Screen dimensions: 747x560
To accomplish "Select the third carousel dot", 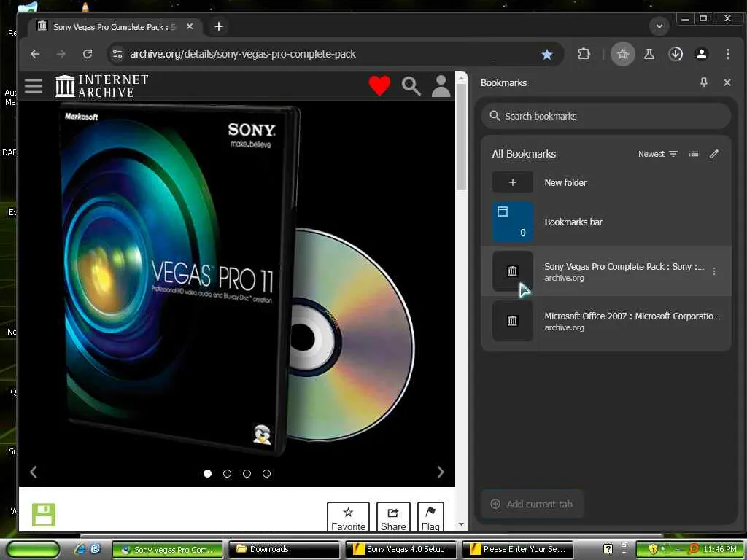I will pyautogui.click(x=247, y=474).
